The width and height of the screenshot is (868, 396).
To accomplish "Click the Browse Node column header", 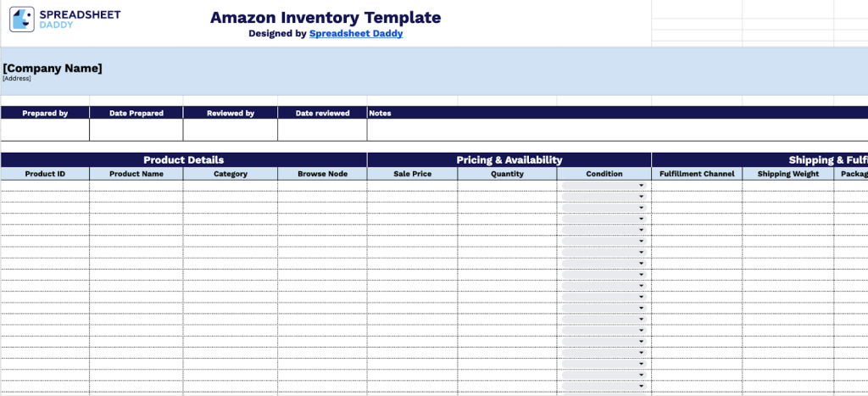I will pos(322,174).
